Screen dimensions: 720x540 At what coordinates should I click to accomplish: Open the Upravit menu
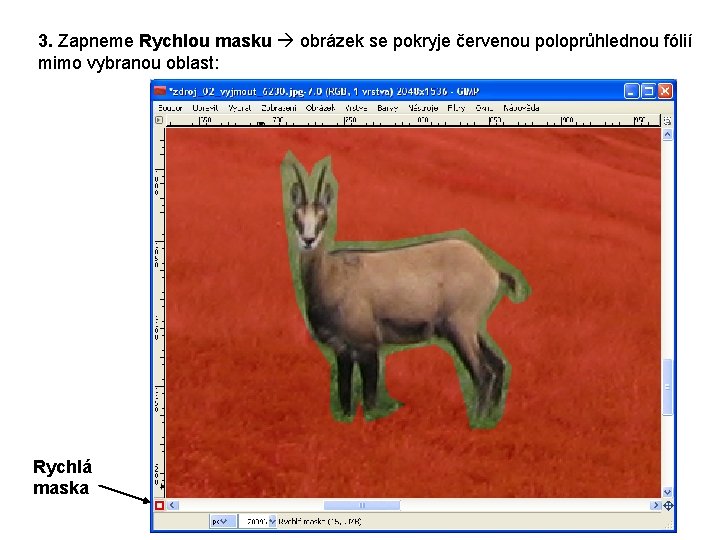tap(205, 108)
